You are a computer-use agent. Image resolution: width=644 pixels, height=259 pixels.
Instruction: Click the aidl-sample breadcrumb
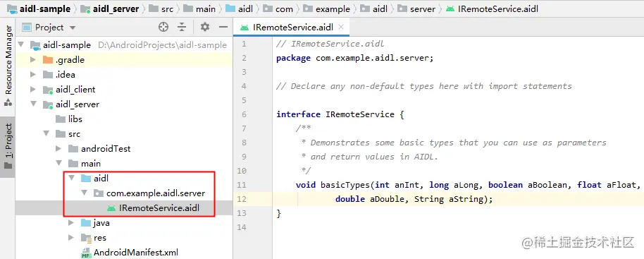pyautogui.click(x=45, y=8)
